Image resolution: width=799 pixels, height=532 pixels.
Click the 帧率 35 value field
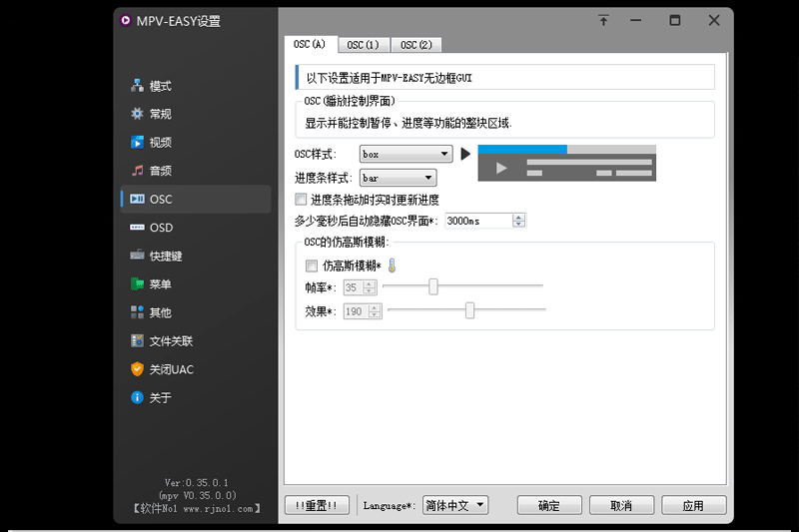354,287
